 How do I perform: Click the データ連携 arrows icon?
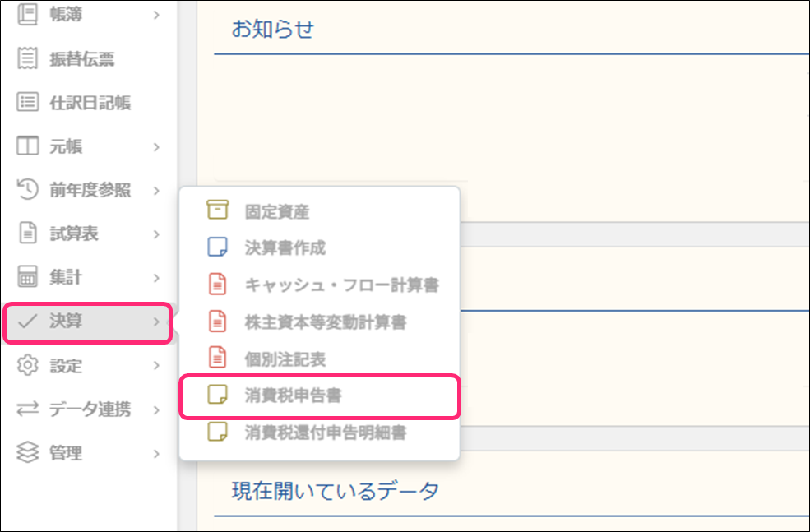point(28,409)
